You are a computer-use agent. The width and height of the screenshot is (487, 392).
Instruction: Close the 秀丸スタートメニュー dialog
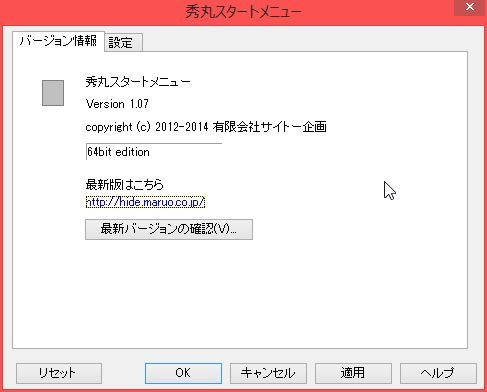(x=470, y=7)
